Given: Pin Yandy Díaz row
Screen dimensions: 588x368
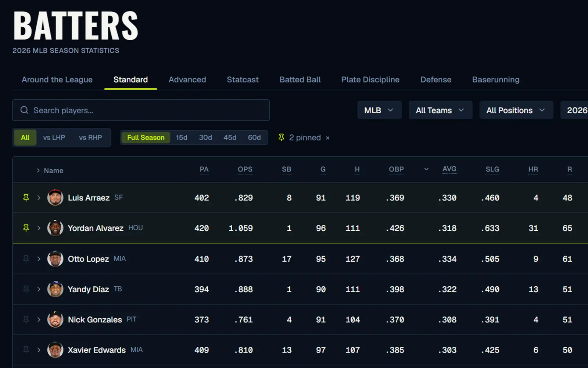Looking at the screenshot, I should [26, 289].
